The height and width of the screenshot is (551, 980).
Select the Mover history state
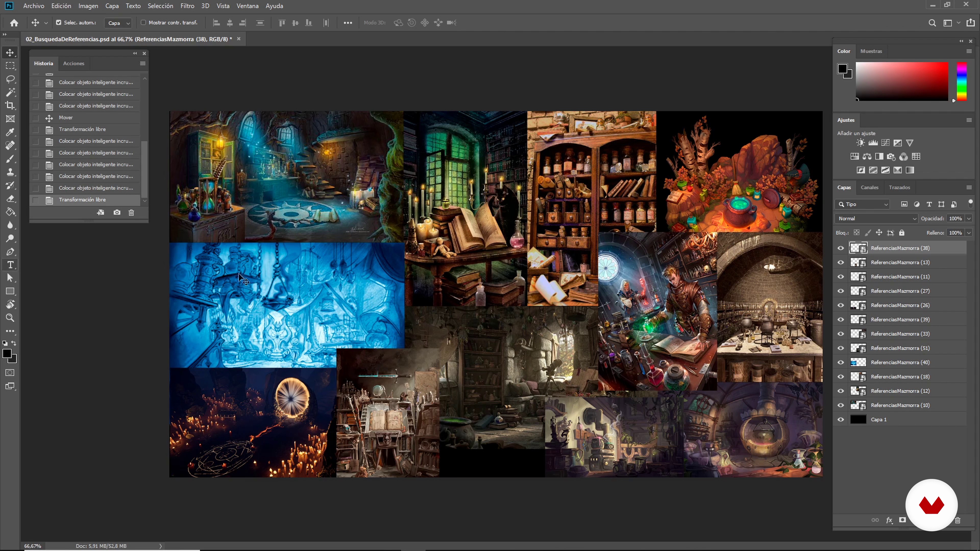pyautogui.click(x=85, y=118)
